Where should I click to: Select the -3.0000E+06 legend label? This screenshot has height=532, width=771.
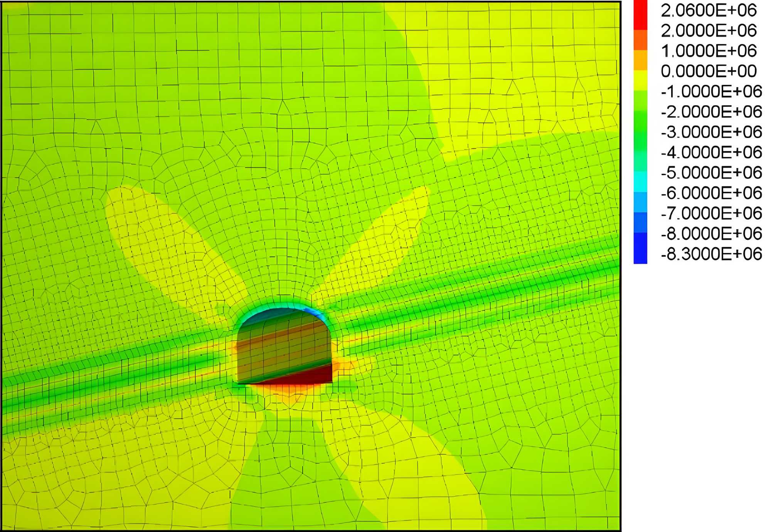[711, 132]
